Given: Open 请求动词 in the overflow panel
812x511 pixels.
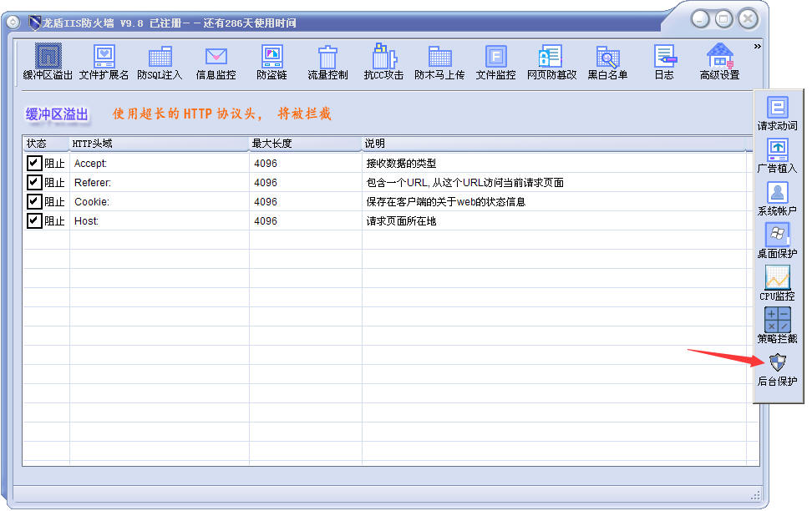Looking at the screenshot, I should (x=777, y=114).
